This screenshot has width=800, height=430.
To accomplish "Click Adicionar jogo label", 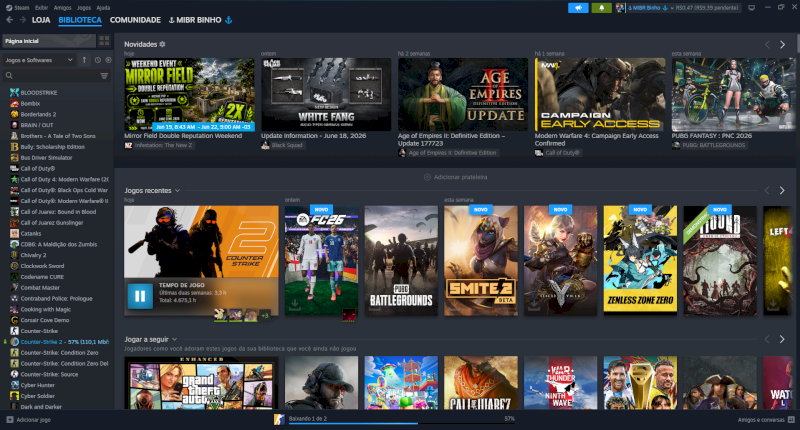I will (34, 420).
